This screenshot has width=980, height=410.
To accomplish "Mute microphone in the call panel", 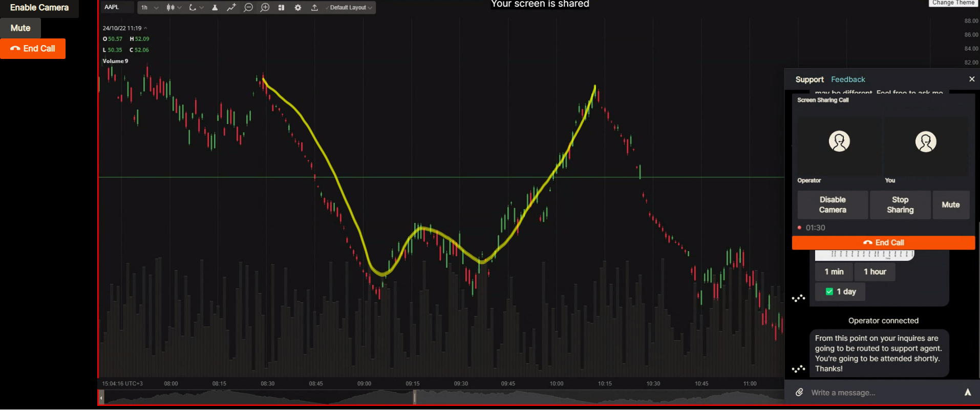I will [x=951, y=205].
